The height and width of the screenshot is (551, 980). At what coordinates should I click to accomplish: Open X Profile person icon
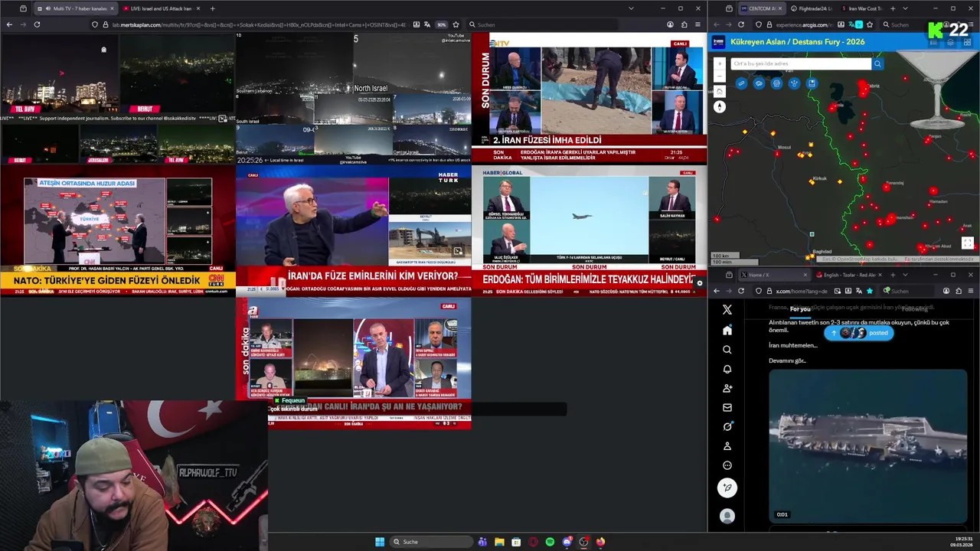[x=727, y=446]
